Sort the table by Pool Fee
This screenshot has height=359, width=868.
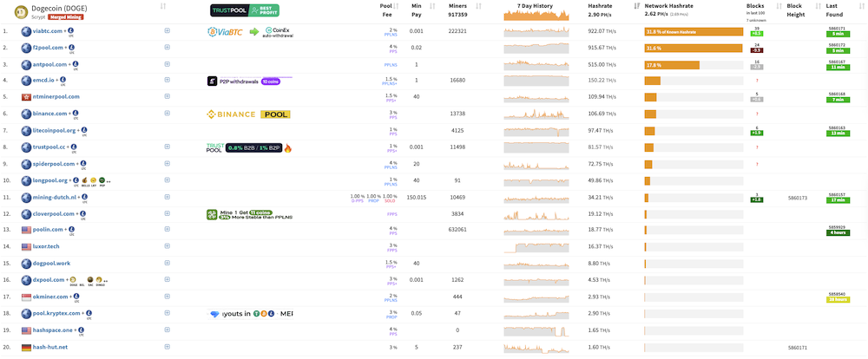[396, 6]
